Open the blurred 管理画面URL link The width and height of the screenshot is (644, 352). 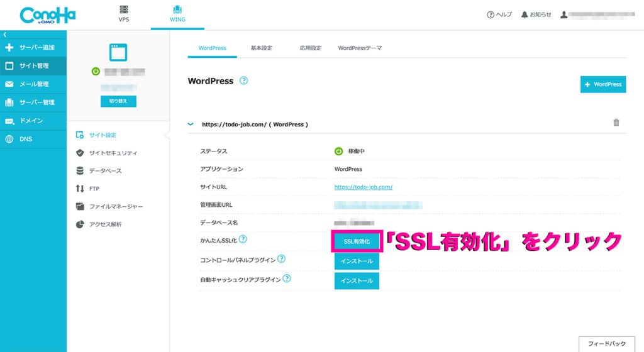(x=378, y=205)
